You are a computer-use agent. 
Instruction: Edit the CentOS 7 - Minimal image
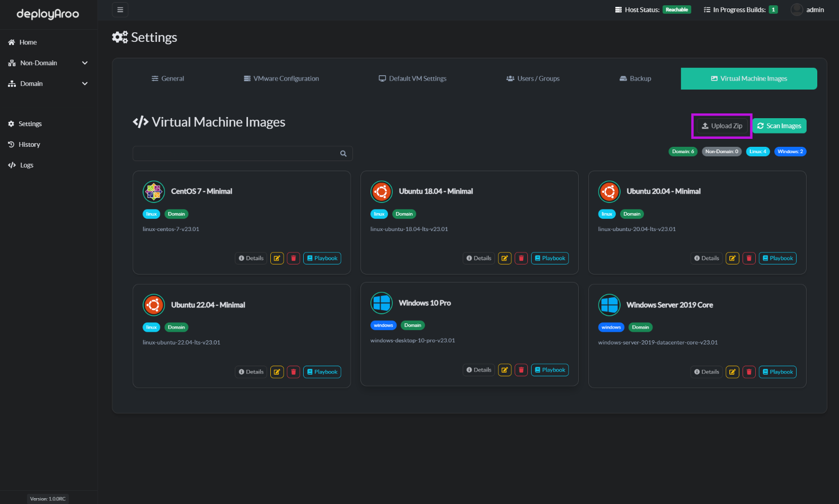(277, 258)
